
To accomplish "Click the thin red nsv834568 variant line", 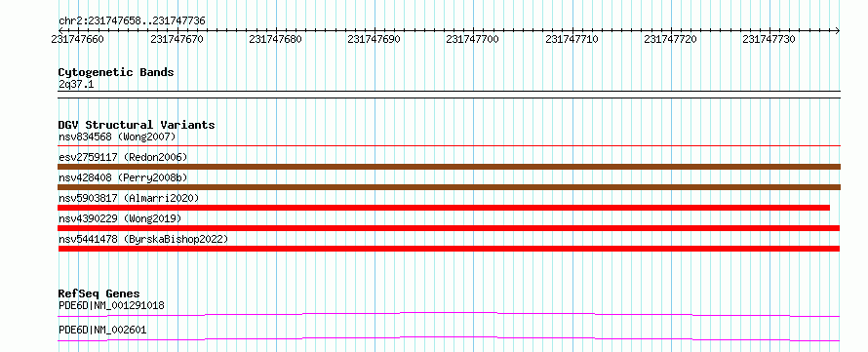I will pos(449,146).
